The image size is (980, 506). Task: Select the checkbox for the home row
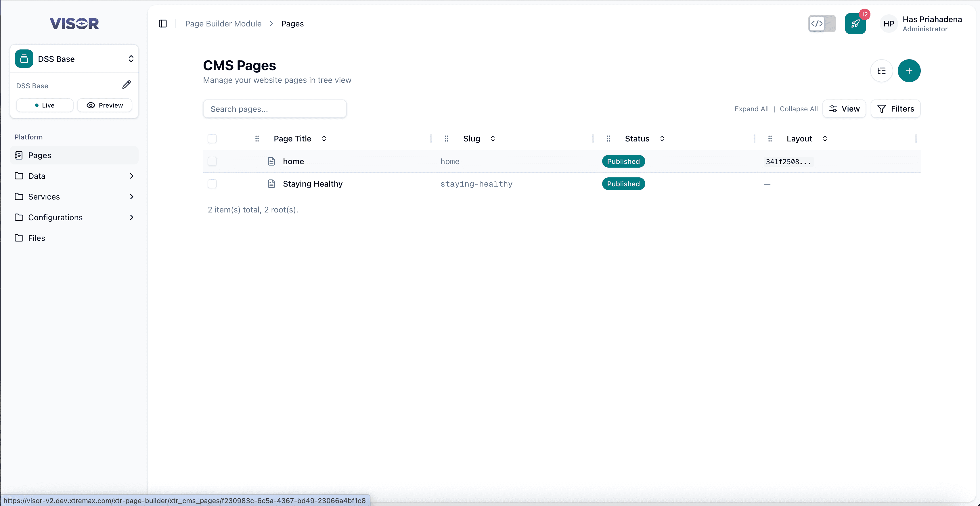coord(212,161)
